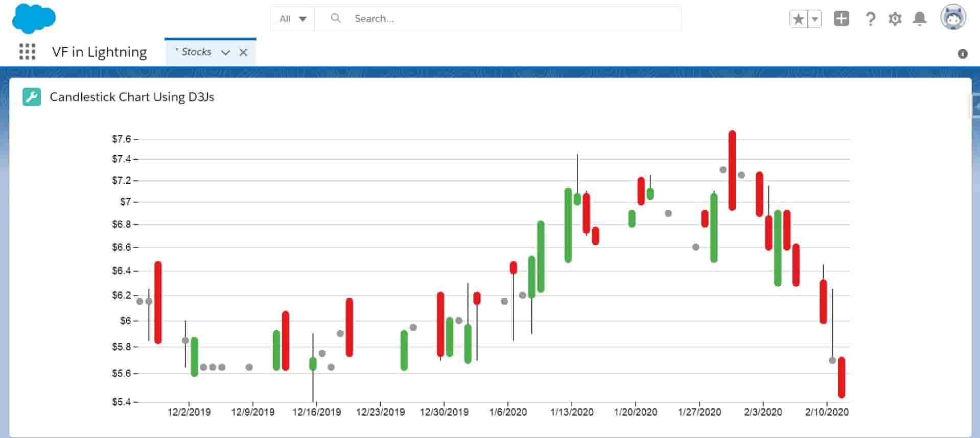Click the $6.8 y-axis label
The image size is (980, 438).
pos(122,224)
